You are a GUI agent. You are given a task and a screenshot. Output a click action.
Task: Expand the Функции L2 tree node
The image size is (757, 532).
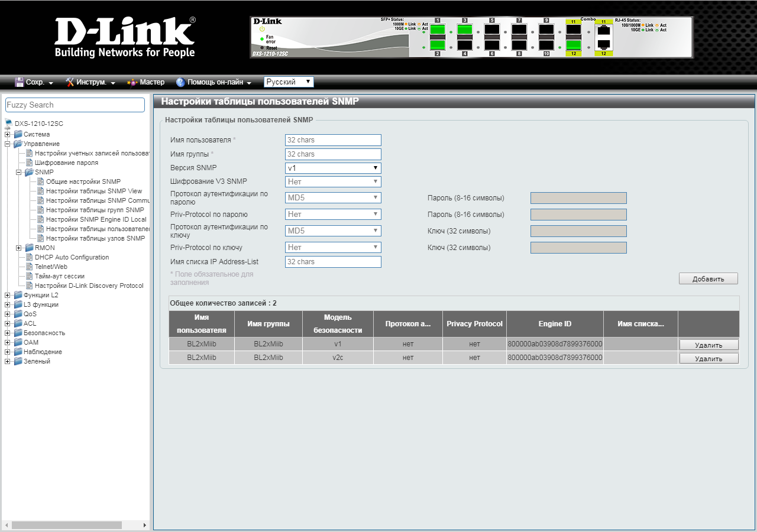click(x=8, y=295)
